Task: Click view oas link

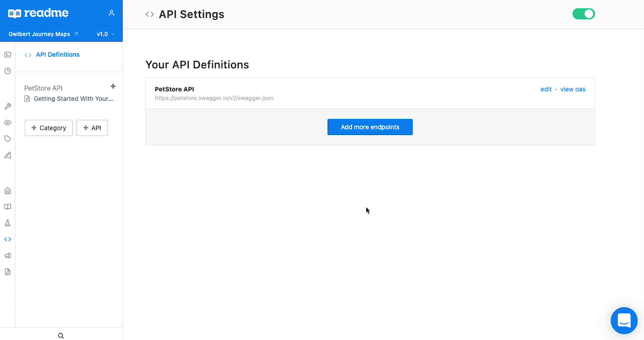Action: (x=573, y=89)
